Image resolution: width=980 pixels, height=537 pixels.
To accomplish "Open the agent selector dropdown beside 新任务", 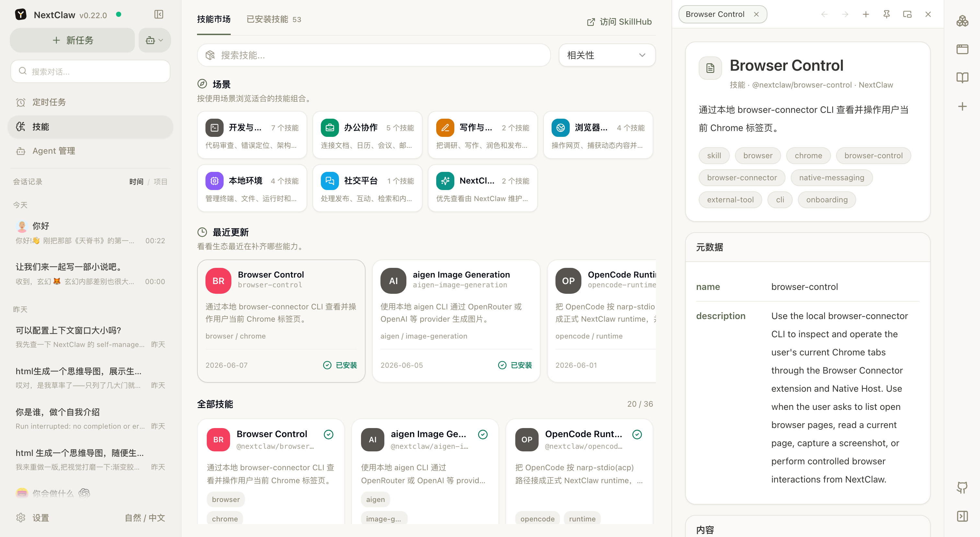I will tap(155, 40).
